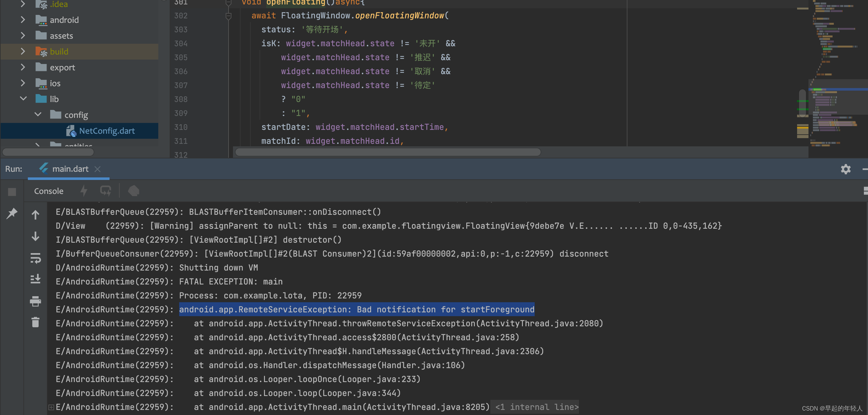
Task: Open Flutter DevTools icon in console toolbar
Action: pyautogui.click(x=134, y=191)
